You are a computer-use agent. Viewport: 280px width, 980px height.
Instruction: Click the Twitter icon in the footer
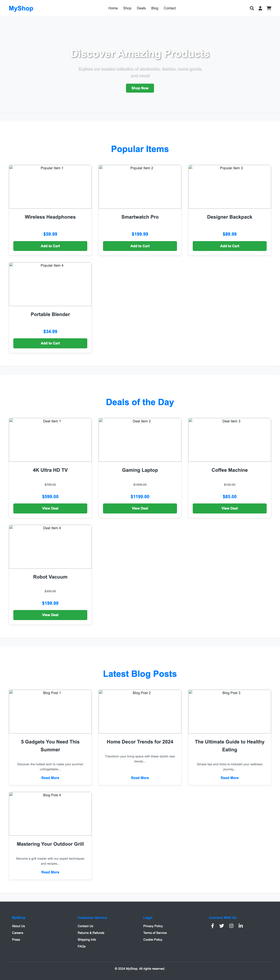(222, 926)
